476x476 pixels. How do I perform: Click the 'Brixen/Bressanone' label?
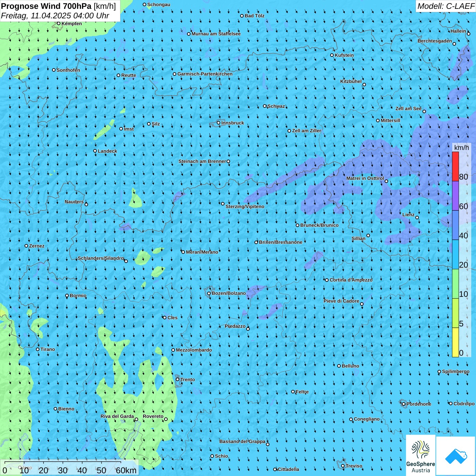click(x=280, y=242)
